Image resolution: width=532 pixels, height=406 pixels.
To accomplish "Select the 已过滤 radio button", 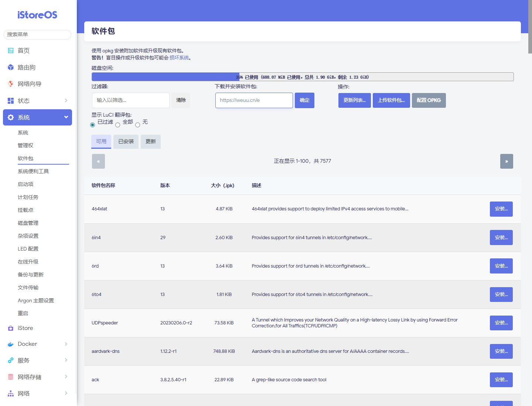I will (93, 125).
